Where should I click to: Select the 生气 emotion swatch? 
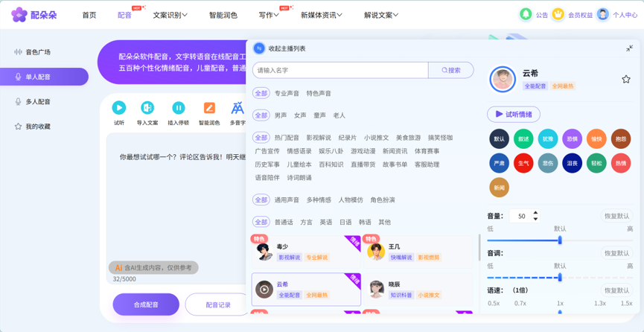coord(523,163)
